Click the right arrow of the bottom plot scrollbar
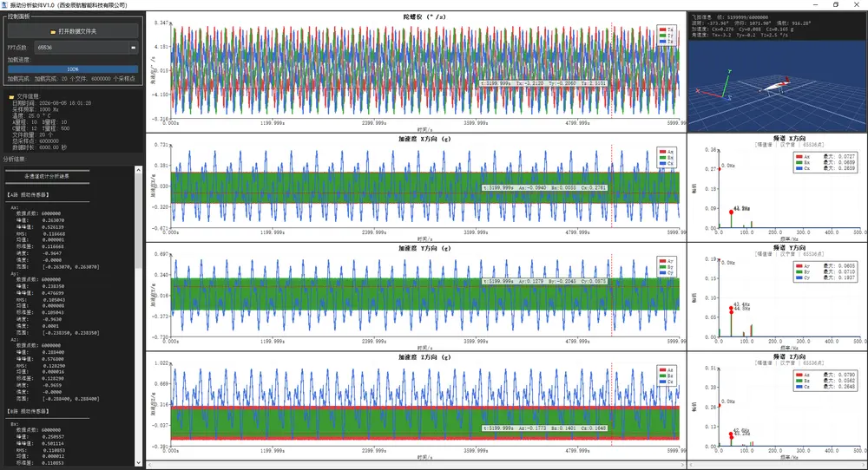Viewport: 868px width, 470px height. (683, 465)
